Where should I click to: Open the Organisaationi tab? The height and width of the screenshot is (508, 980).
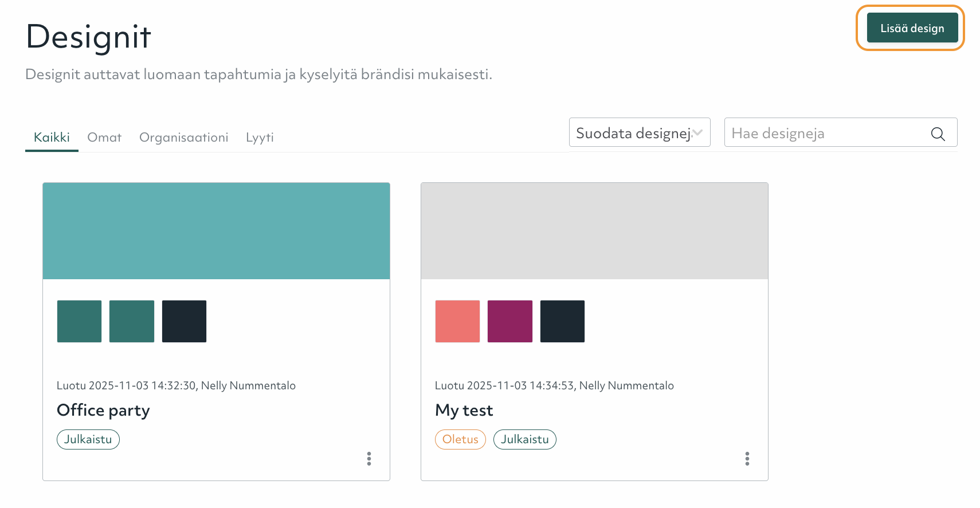[183, 138]
